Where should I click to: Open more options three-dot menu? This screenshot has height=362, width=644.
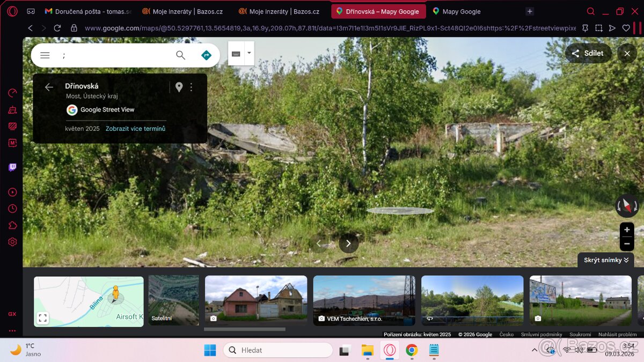[191, 87]
